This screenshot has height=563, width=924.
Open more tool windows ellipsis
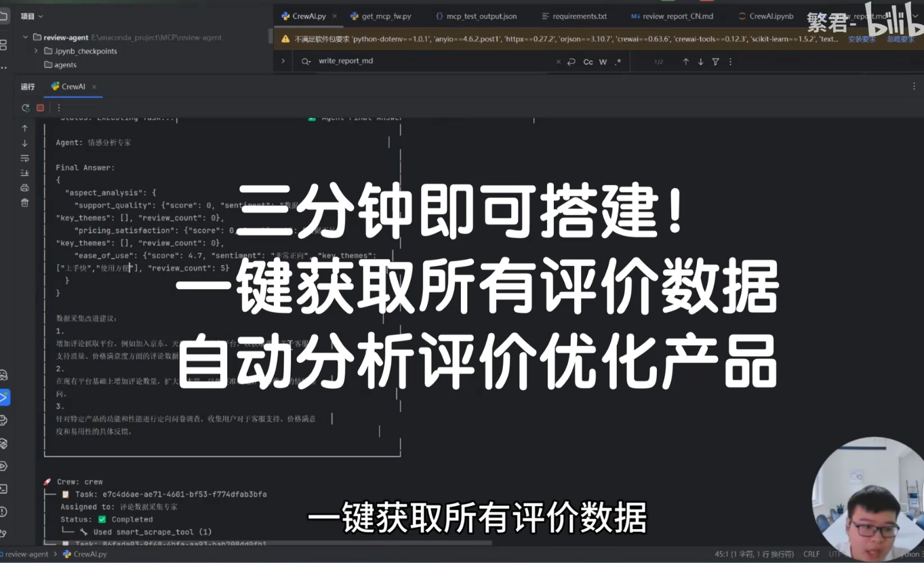coord(4,68)
